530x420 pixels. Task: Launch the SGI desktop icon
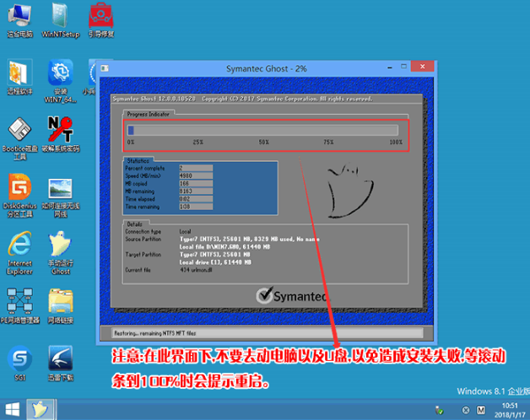click(x=19, y=360)
